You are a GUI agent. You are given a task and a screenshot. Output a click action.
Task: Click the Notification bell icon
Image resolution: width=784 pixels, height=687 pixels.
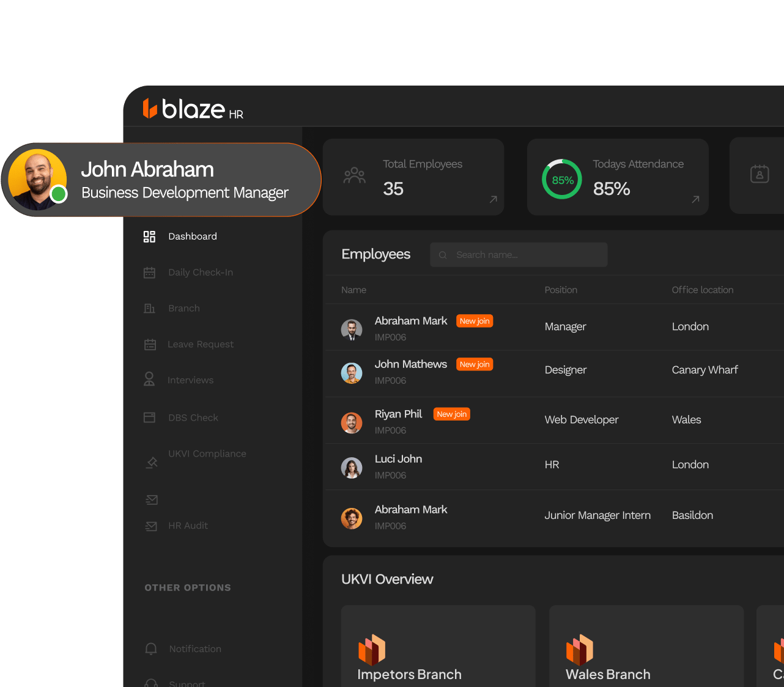point(150,648)
